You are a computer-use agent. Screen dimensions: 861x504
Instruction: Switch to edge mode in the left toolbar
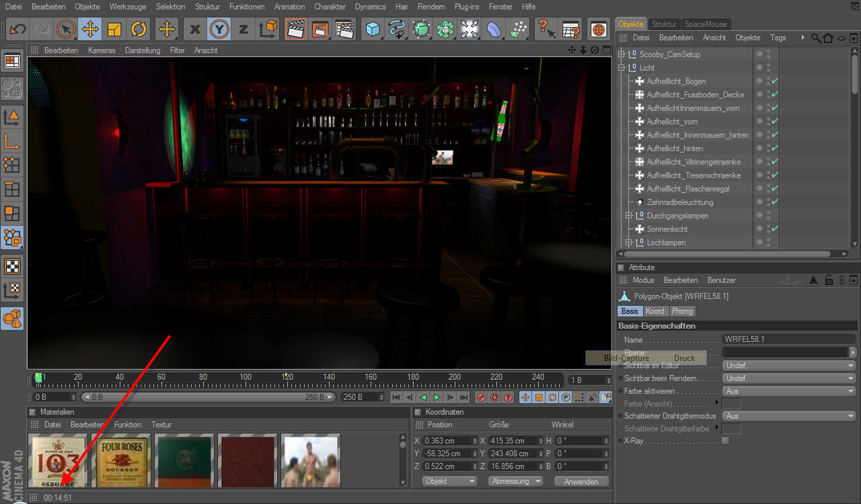pyautogui.click(x=12, y=190)
